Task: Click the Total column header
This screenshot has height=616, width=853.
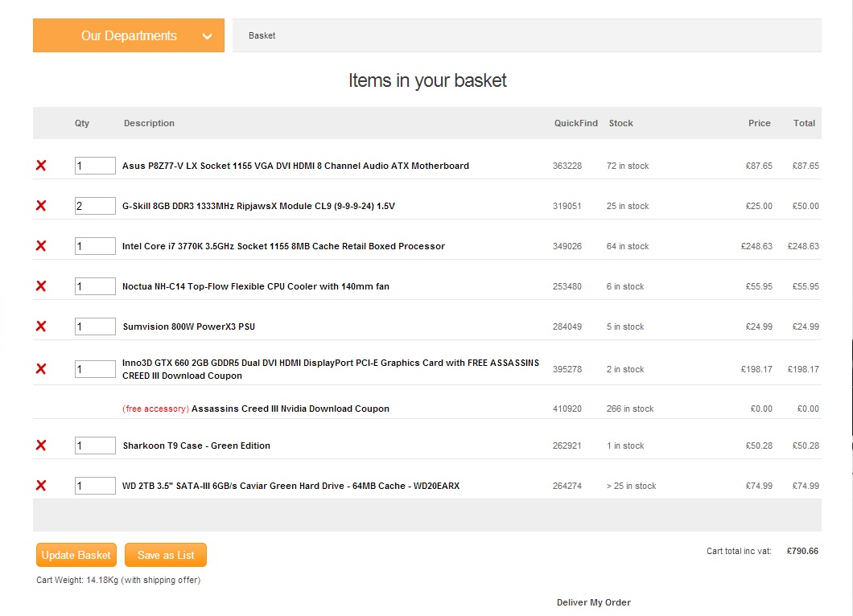Action: (x=804, y=123)
